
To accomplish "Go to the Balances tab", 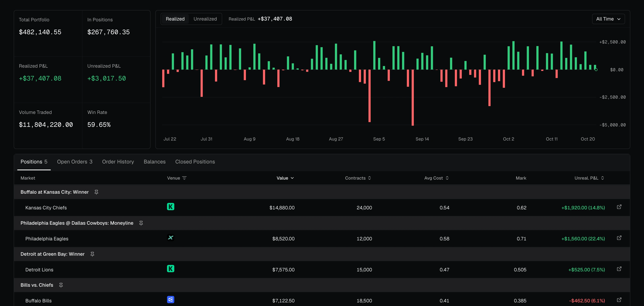I will [x=155, y=162].
